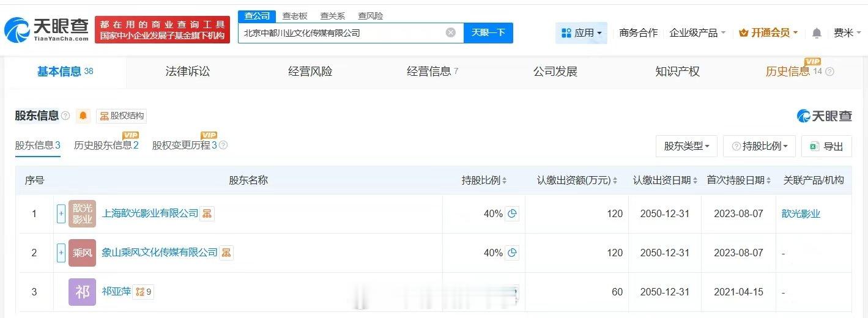The width and height of the screenshot is (868, 318).
Task: Open the 歆光影业 related product link
Action: 801,213
